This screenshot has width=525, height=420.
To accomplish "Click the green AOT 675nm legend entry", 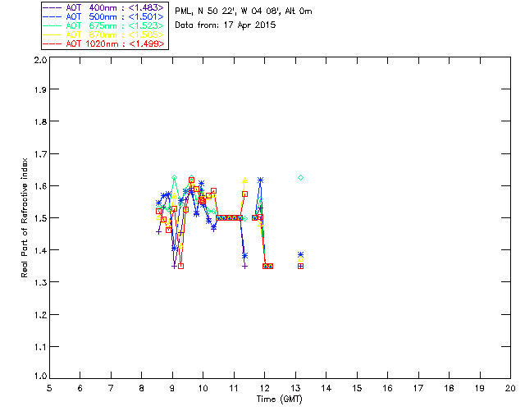I will tap(103, 25).
